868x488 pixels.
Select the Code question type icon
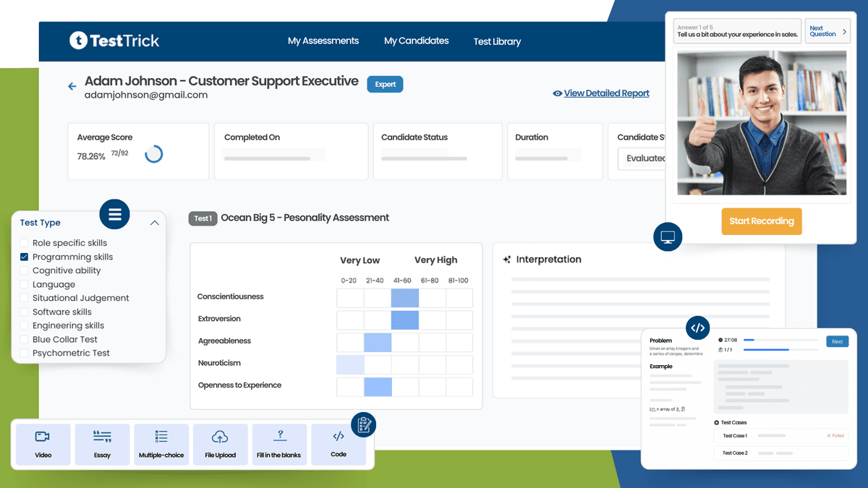(338, 444)
